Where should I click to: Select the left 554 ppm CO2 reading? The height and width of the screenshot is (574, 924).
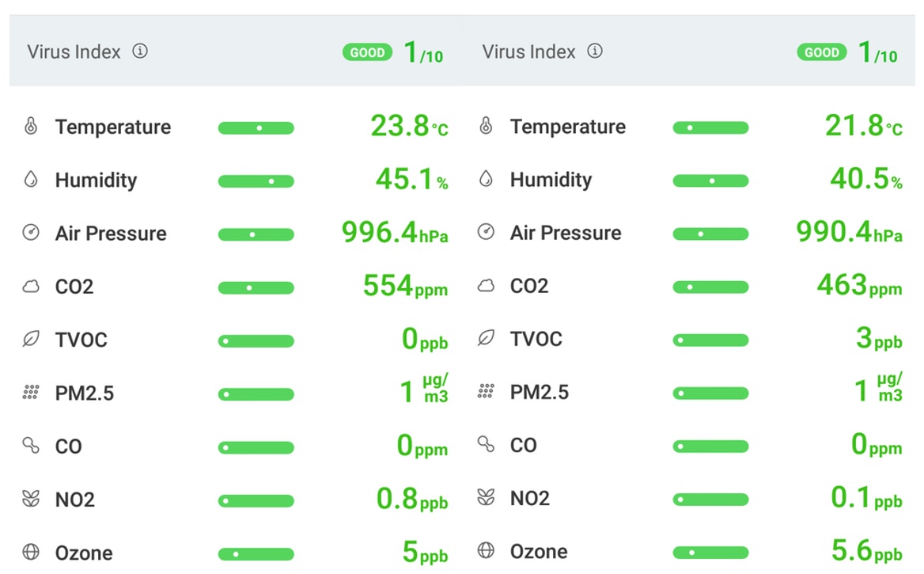[405, 286]
